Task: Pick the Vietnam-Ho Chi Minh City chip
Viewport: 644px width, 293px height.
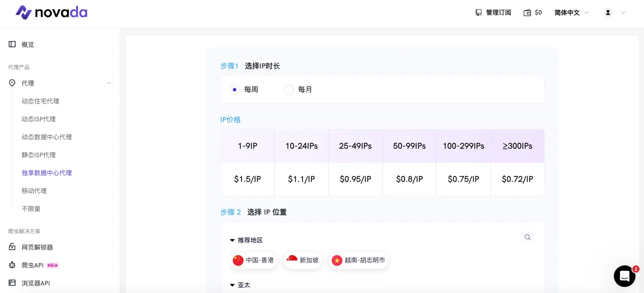Action: pyautogui.click(x=358, y=260)
